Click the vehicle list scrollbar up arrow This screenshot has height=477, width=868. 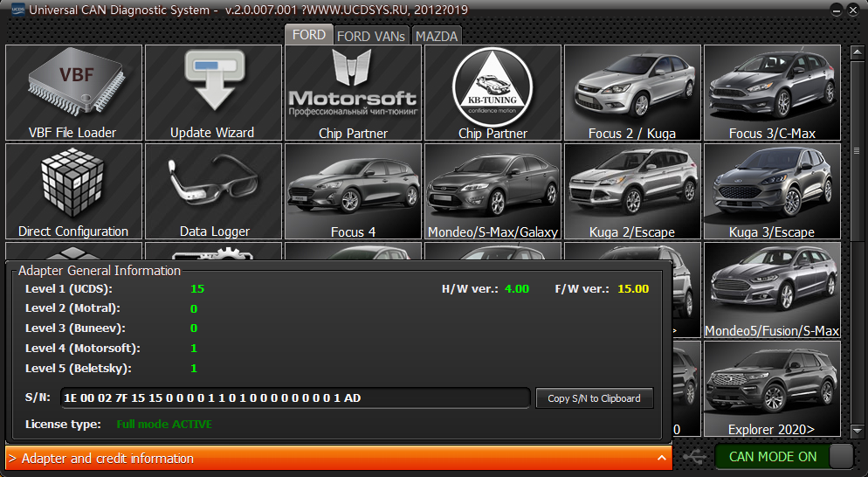click(858, 52)
